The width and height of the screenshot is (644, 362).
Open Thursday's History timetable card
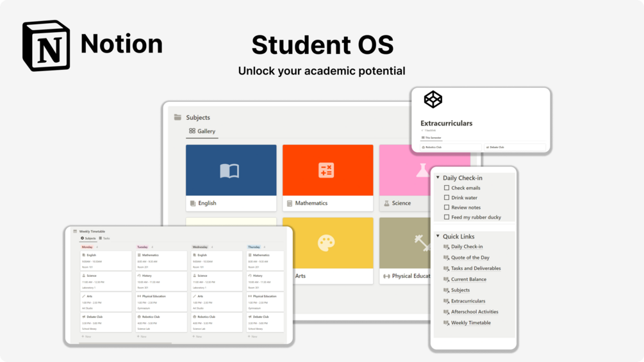point(265,281)
